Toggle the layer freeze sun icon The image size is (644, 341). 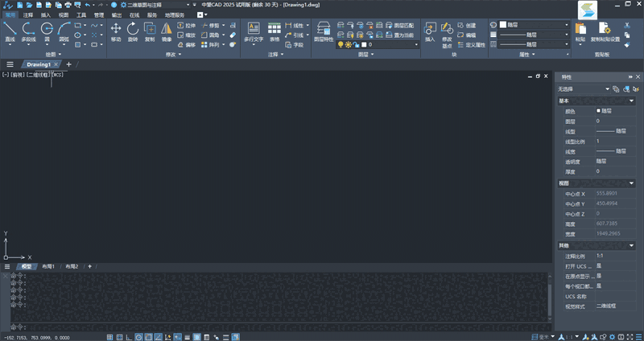[348, 44]
